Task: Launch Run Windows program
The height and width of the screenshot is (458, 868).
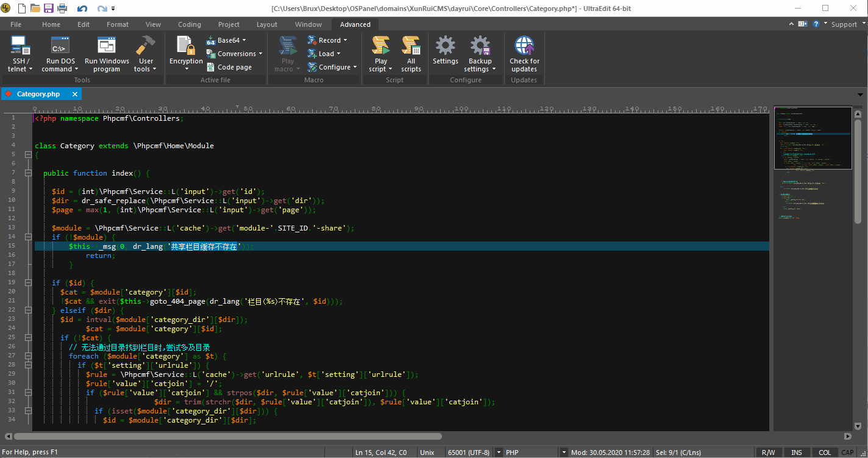Action: click(107, 46)
